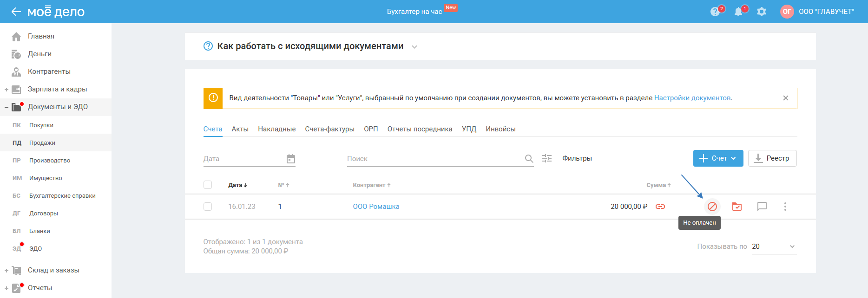The height and width of the screenshot is (298, 868).
Task: Expand the Склад и заказы section
Action: [x=7, y=271]
